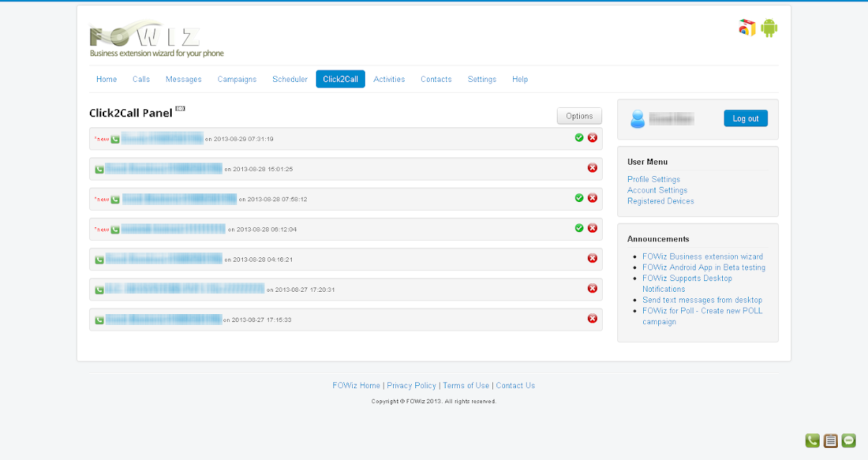Click the timestamp 2013-08-27 17:20:31

pos(305,290)
